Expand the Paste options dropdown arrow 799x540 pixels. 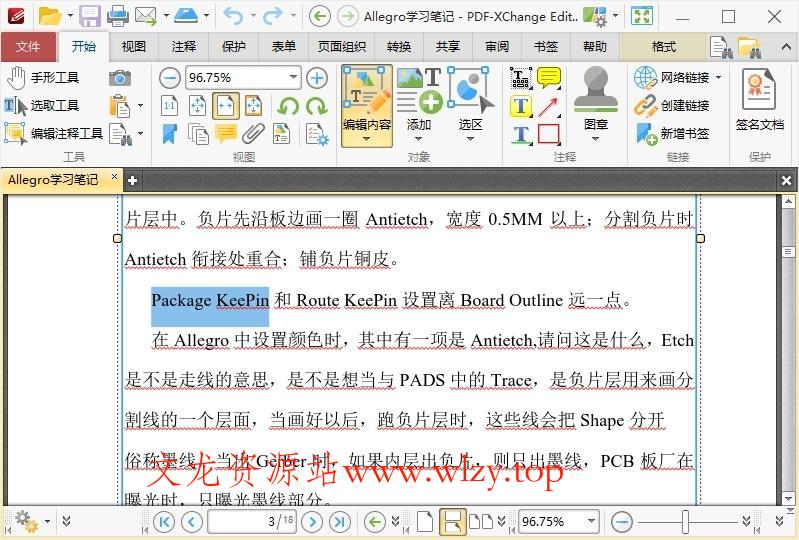click(x=140, y=106)
